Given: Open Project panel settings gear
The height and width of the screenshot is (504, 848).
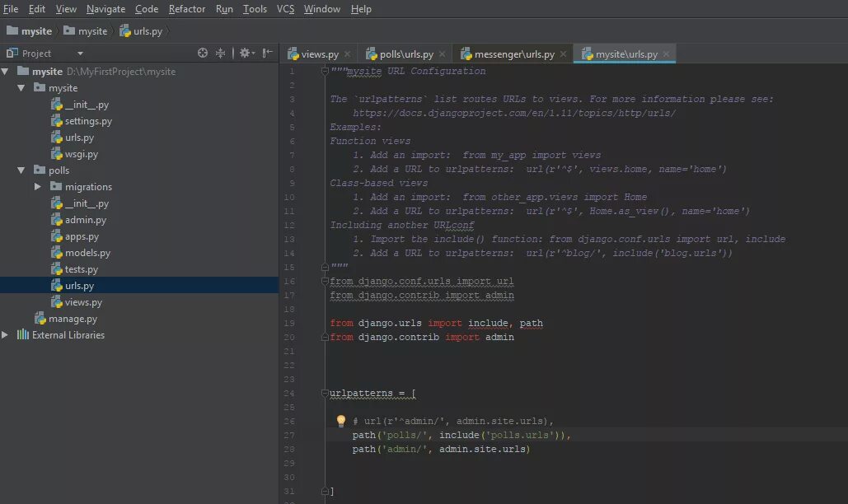Looking at the screenshot, I should point(246,53).
